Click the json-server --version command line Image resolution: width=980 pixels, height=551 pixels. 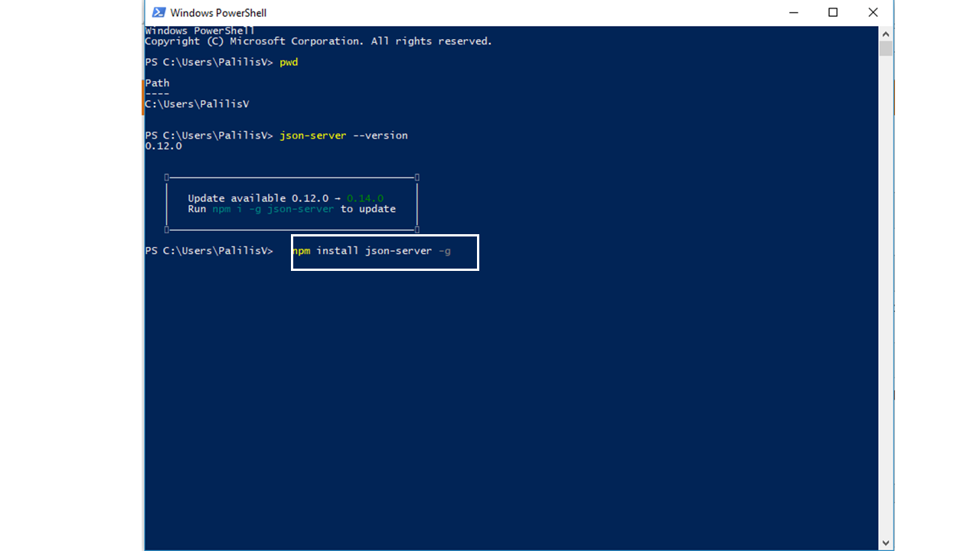[344, 135]
